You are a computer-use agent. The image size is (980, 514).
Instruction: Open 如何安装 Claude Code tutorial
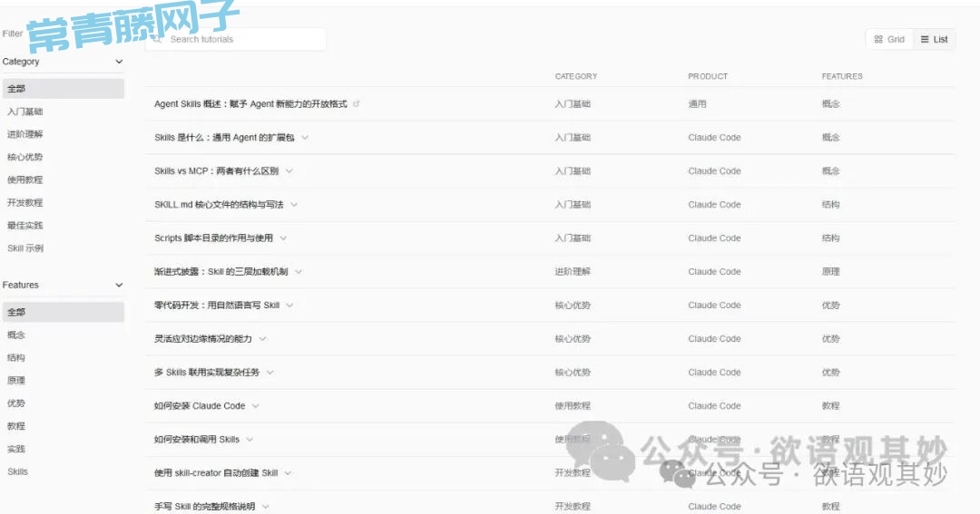(200, 406)
